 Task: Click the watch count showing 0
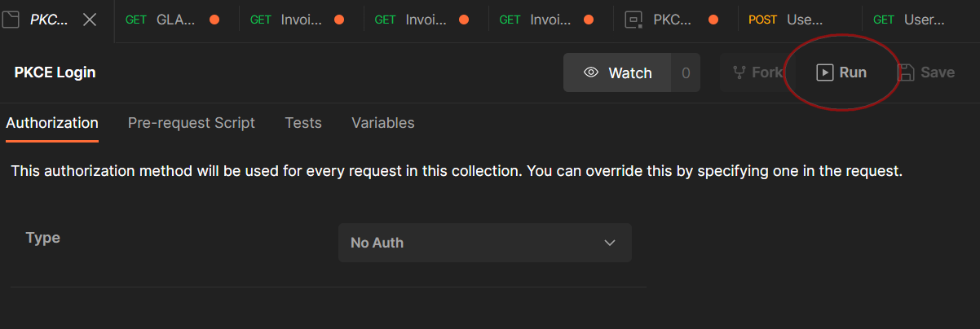pos(686,72)
